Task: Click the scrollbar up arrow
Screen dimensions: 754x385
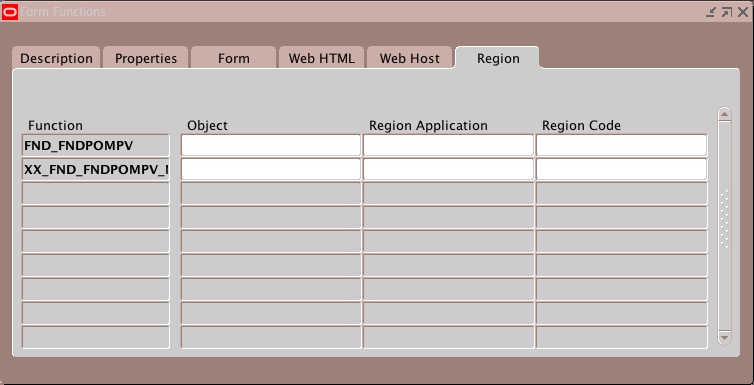Action: pos(724,114)
